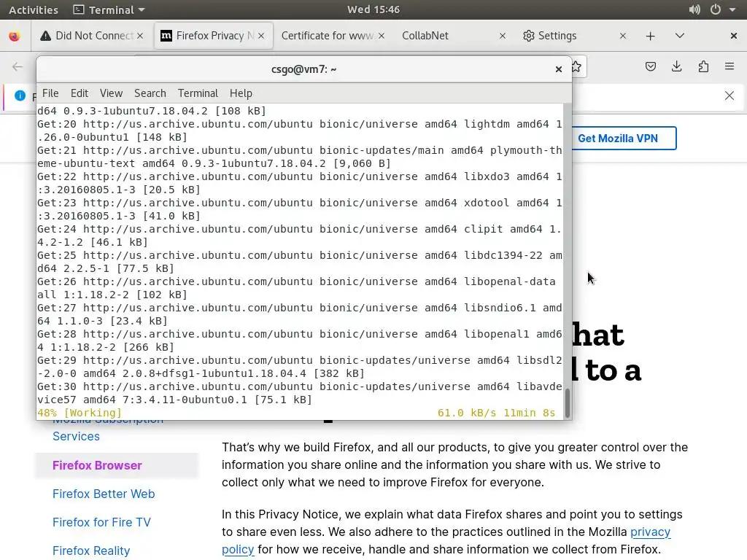Open the Firefox Reality sidebar link
Viewport: 747px width, 560px height.
tap(91, 551)
